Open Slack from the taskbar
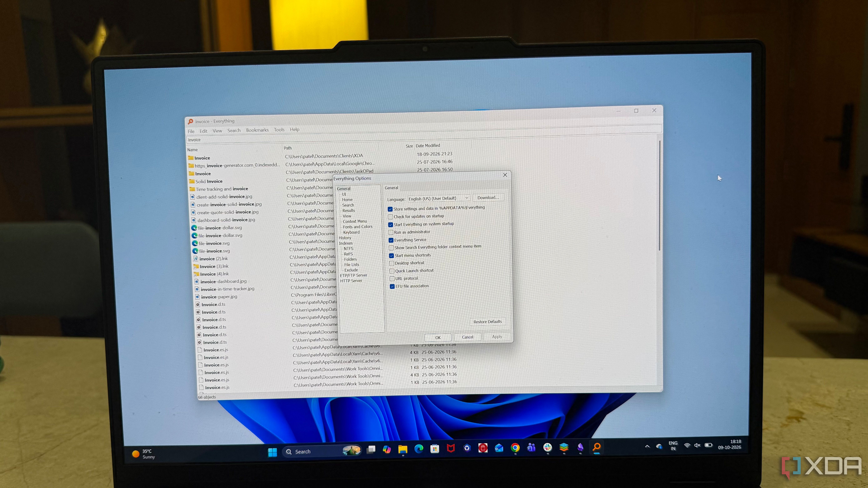 pos(548,447)
